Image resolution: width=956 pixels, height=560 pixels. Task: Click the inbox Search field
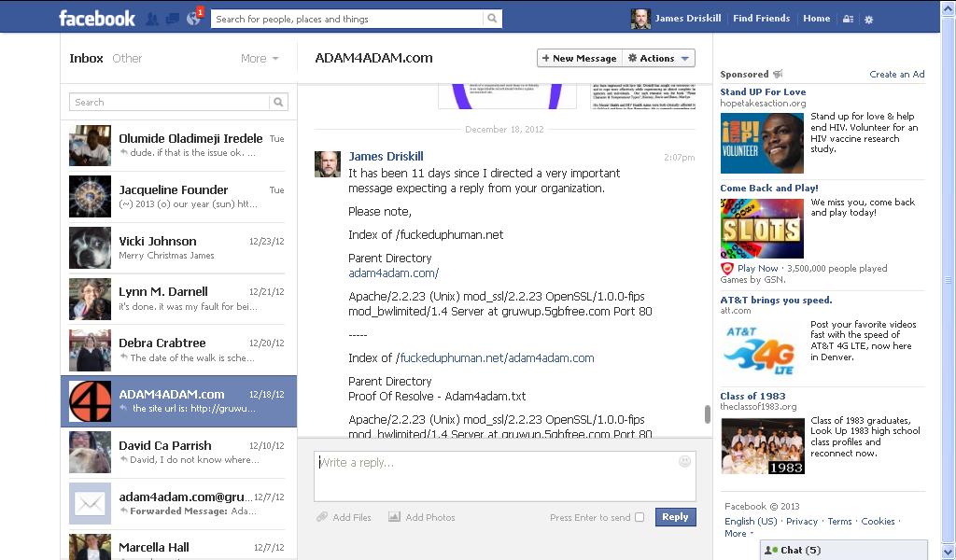click(x=170, y=102)
